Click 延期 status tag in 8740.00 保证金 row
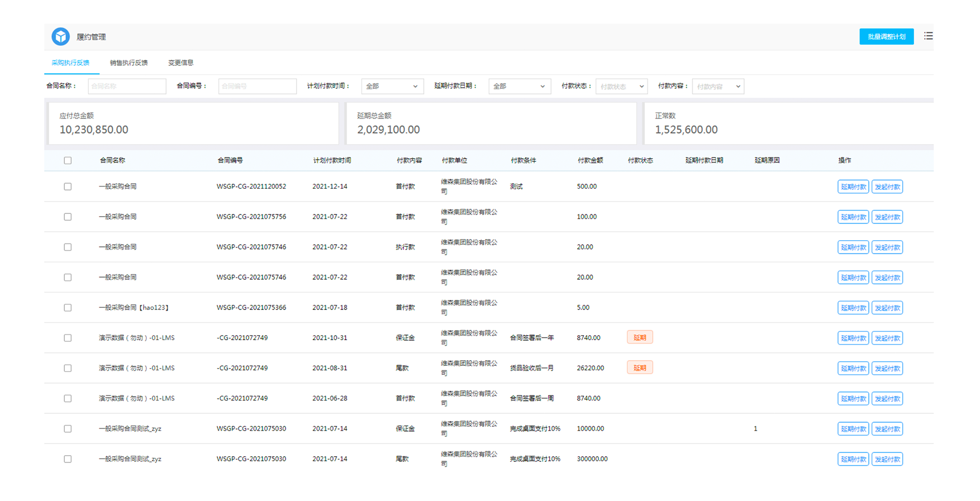Screen dimensions: 980x501 (x=640, y=337)
